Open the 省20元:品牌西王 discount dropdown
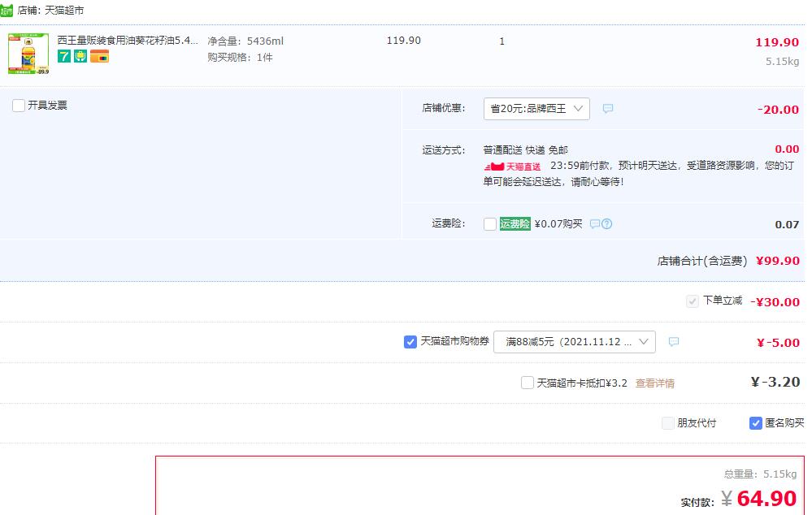 point(536,109)
